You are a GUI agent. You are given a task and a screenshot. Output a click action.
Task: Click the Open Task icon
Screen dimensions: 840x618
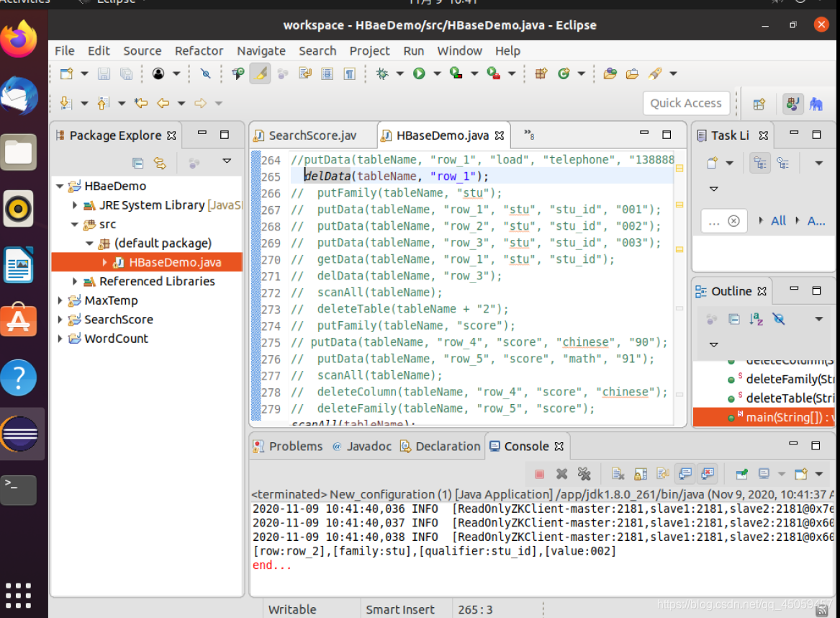click(x=632, y=73)
